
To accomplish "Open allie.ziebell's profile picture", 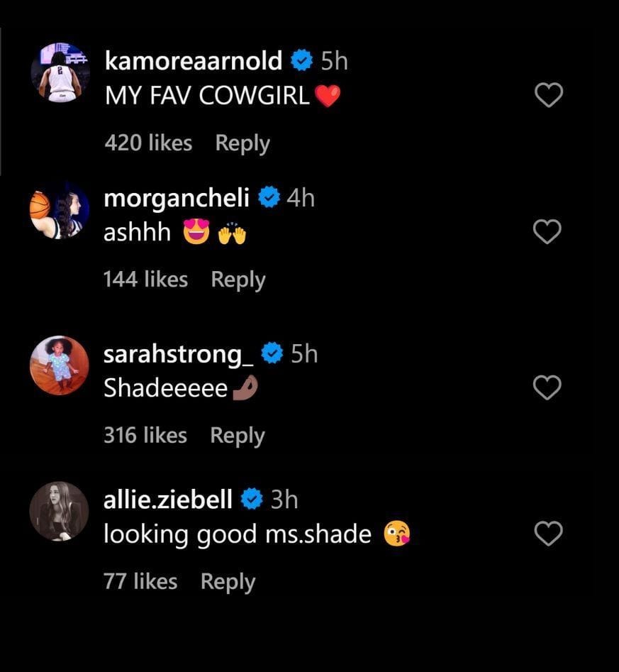I will 60,512.
